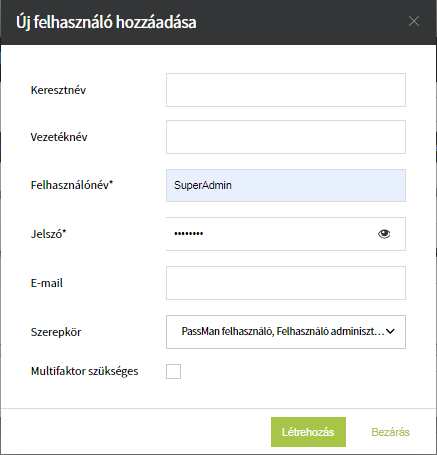Screen dimensions: 437x455
Task: Click the Bezárás link
Action: click(390, 432)
